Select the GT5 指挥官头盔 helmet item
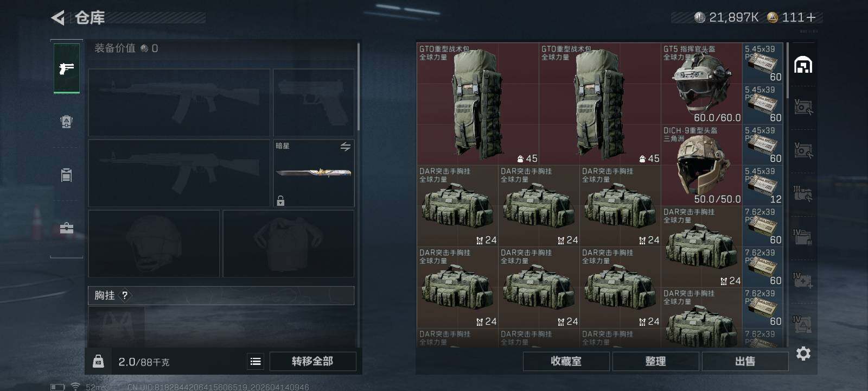This screenshot has height=391, width=868. pos(701,84)
